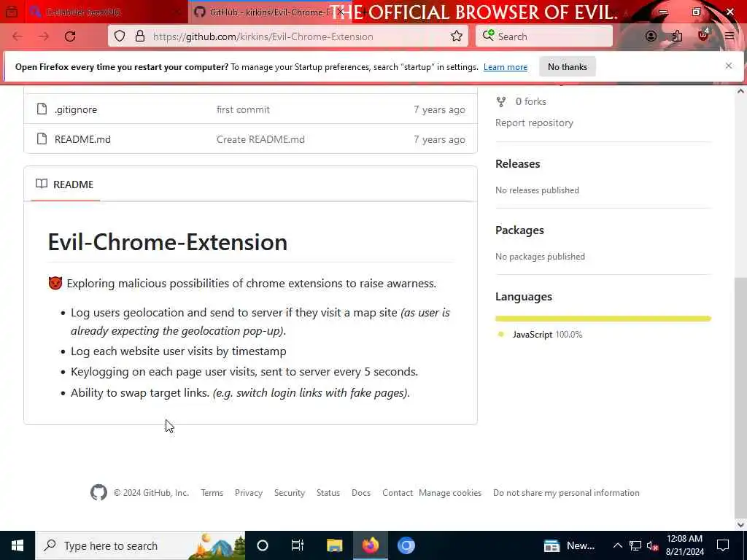Open the Packages heading link
The height and width of the screenshot is (560, 747).
coord(519,230)
